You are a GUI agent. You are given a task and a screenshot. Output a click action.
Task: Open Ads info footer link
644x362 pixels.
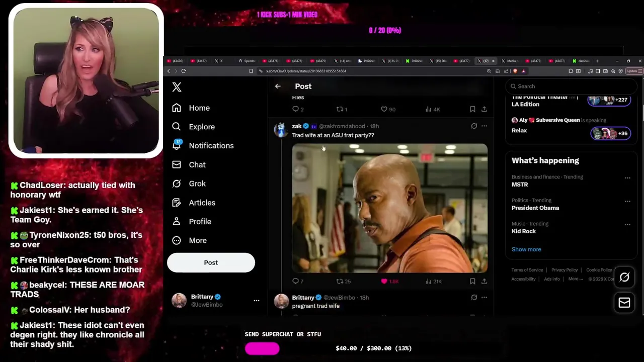[x=551, y=279]
